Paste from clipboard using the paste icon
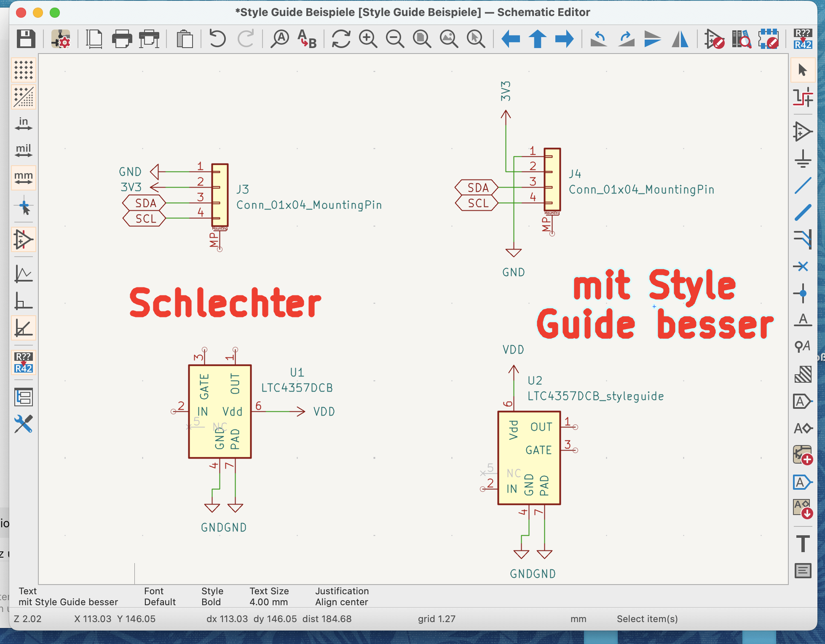825x644 pixels. coord(184,39)
